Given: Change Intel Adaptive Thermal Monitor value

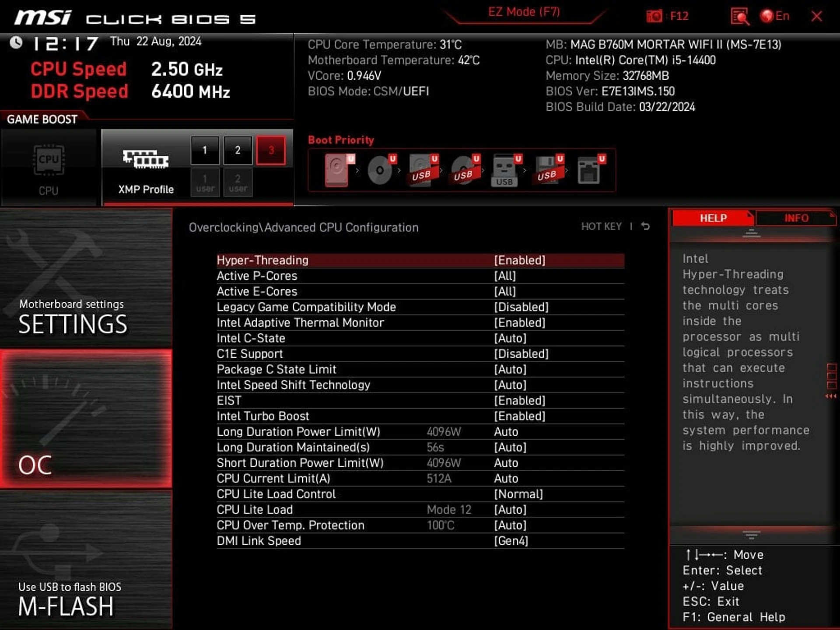Looking at the screenshot, I should tap(420, 323).
